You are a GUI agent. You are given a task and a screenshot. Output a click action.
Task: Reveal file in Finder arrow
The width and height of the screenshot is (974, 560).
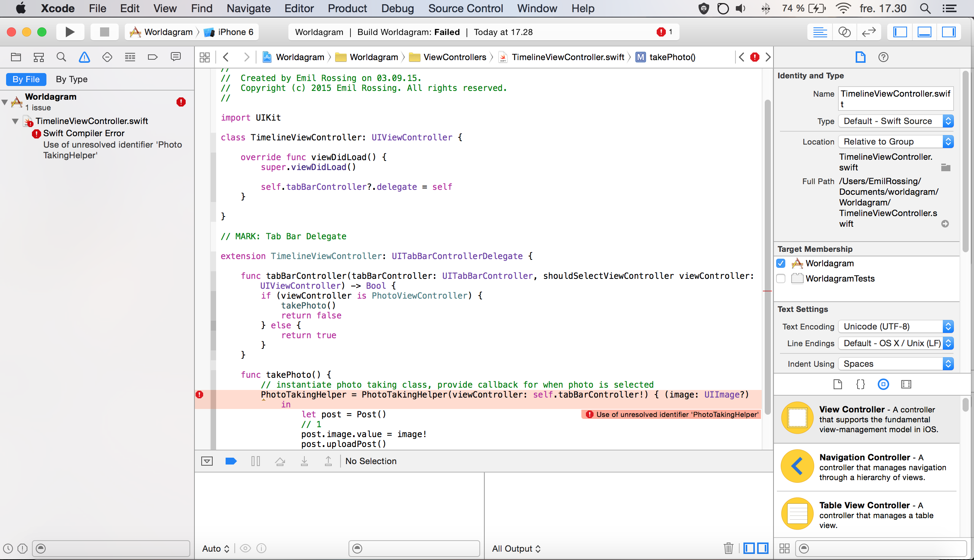click(945, 224)
